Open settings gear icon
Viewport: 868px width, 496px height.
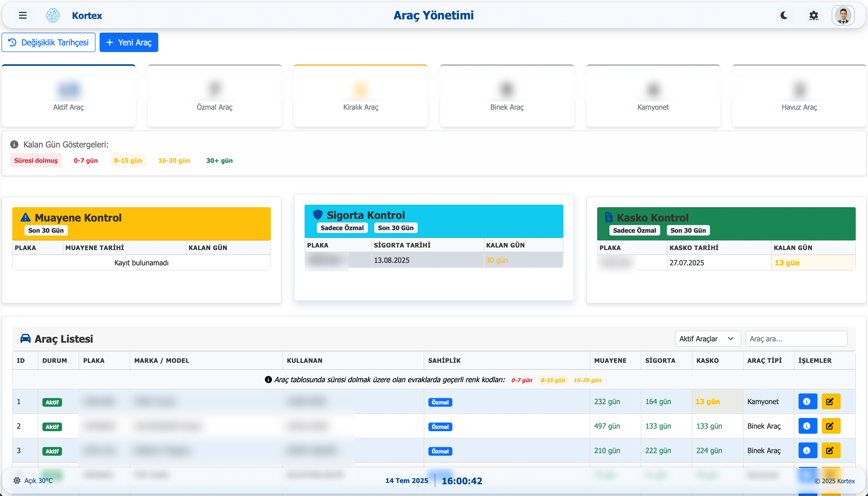pos(813,15)
